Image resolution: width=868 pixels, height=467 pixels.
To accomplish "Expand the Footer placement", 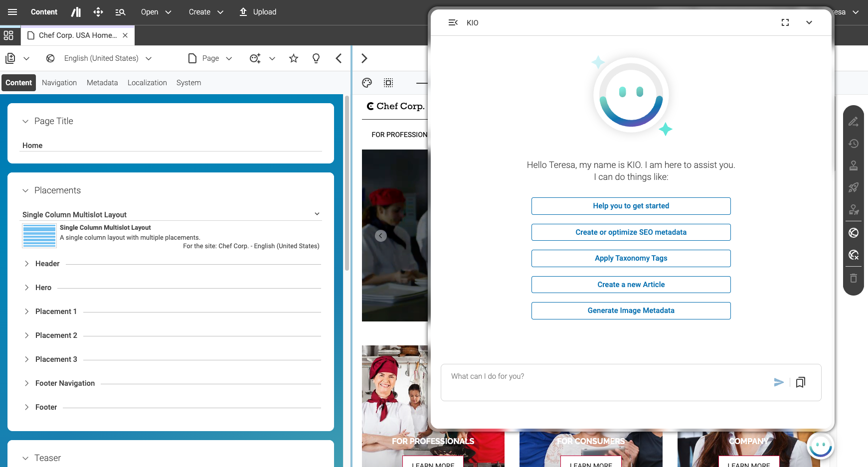I will click(27, 407).
